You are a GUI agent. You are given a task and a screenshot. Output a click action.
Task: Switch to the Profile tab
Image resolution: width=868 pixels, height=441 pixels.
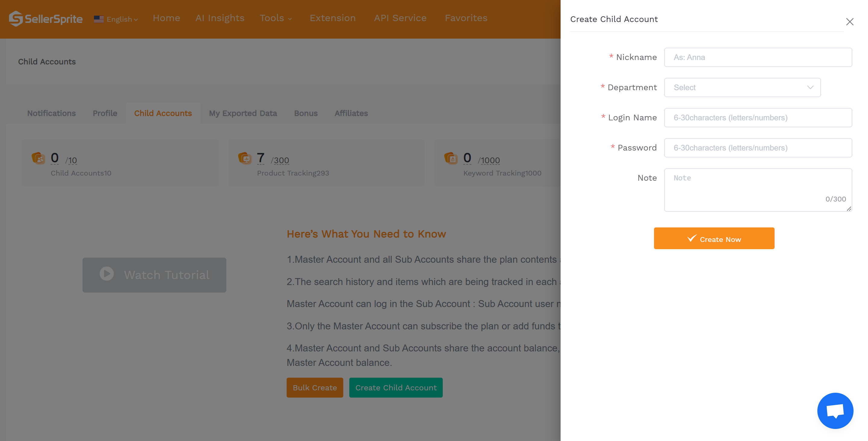pos(105,113)
